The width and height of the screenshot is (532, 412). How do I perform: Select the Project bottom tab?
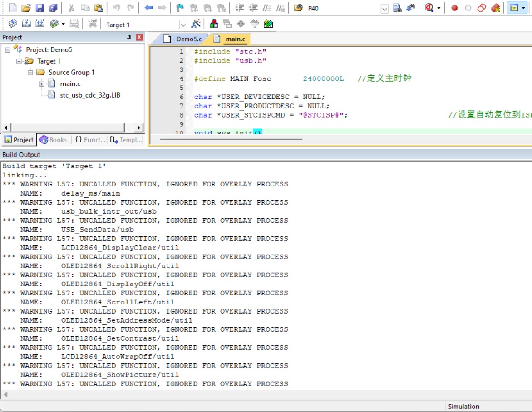(x=19, y=140)
